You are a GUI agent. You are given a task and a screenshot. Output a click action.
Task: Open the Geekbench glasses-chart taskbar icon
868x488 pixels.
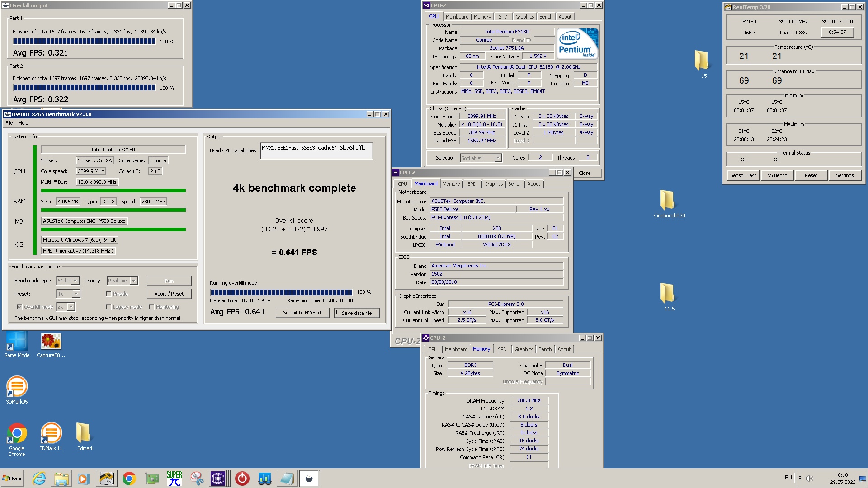(x=264, y=479)
